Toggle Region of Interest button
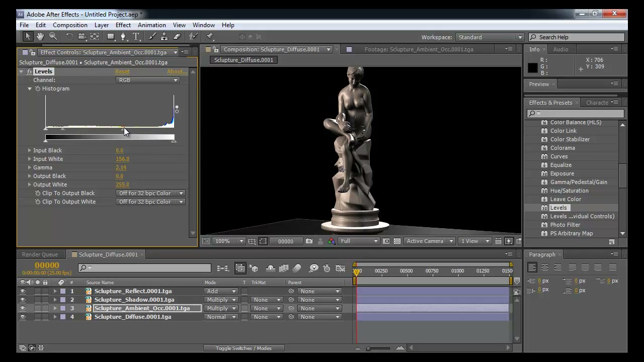 pos(386,241)
